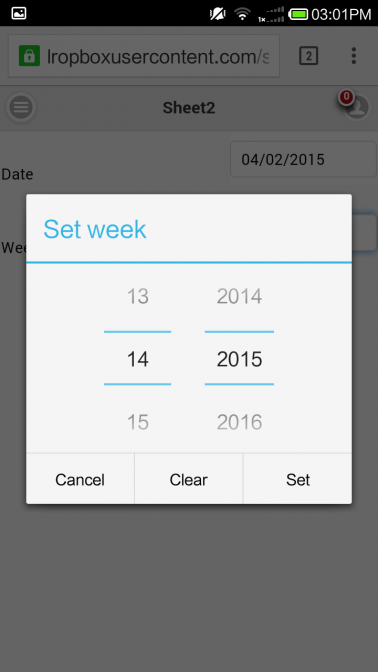Clear the week value
The width and height of the screenshot is (378, 672).
point(189,480)
